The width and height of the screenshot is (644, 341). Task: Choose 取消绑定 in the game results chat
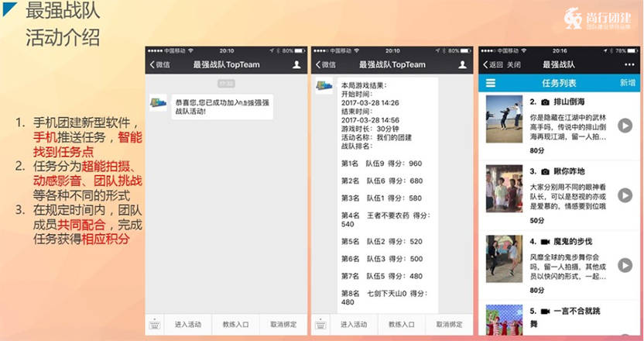pos(448,325)
